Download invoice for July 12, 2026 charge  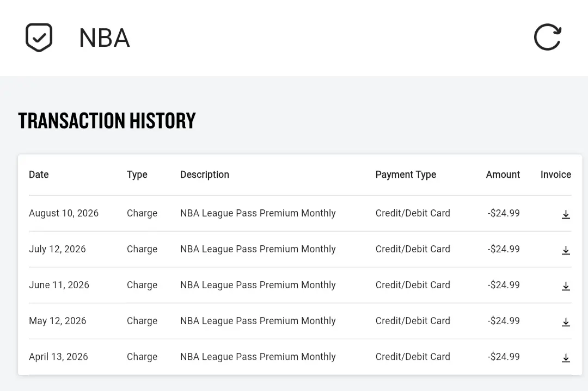click(566, 250)
